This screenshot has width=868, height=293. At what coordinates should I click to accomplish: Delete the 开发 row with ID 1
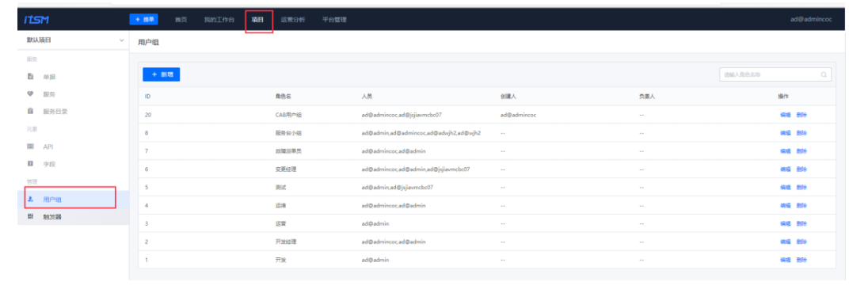801,260
